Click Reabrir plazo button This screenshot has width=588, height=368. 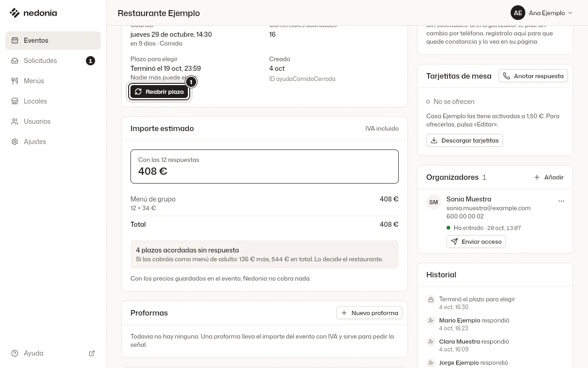tap(159, 92)
